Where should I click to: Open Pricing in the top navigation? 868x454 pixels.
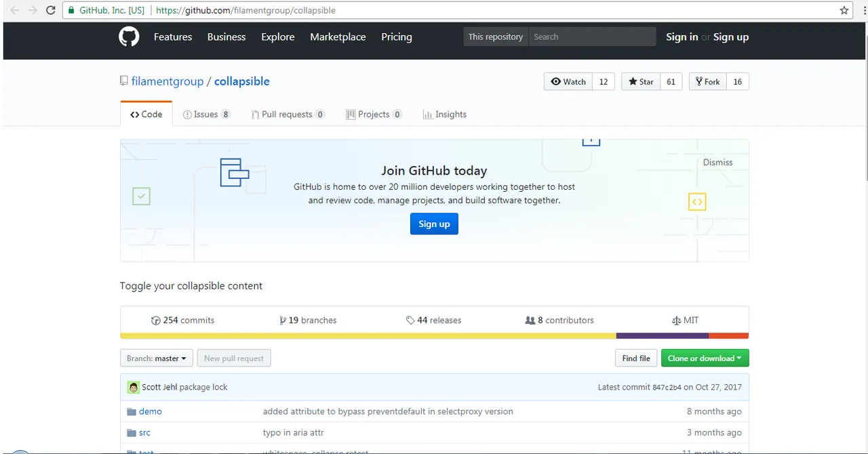click(x=397, y=37)
